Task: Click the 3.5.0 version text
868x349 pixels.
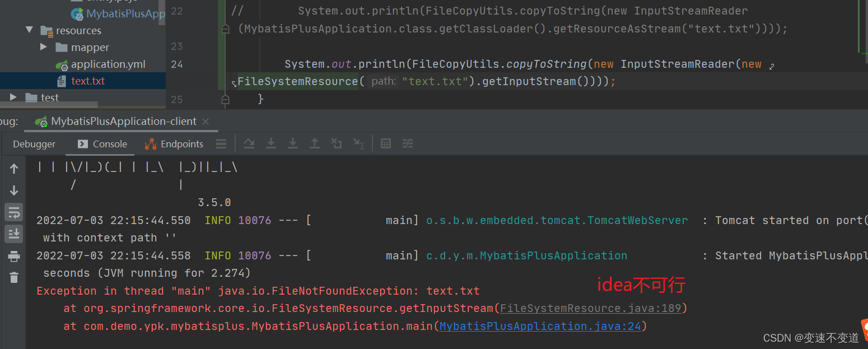Action: click(214, 202)
